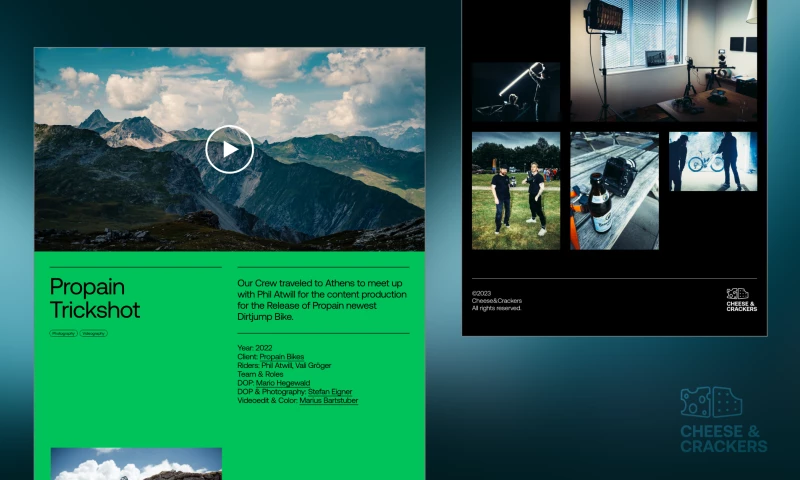The width and height of the screenshot is (800, 480).
Task: Click the Year: 2022 text
Action: point(255,348)
